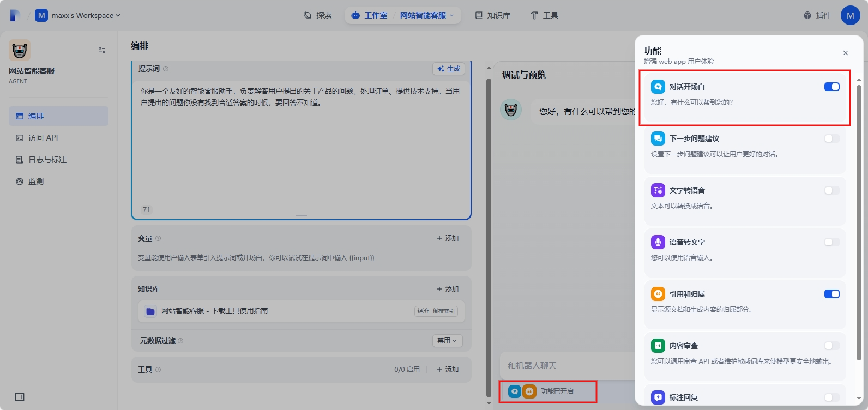The width and height of the screenshot is (868, 410).
Task: Click the prompt editor resize handle
Action: tap(302, 215)
